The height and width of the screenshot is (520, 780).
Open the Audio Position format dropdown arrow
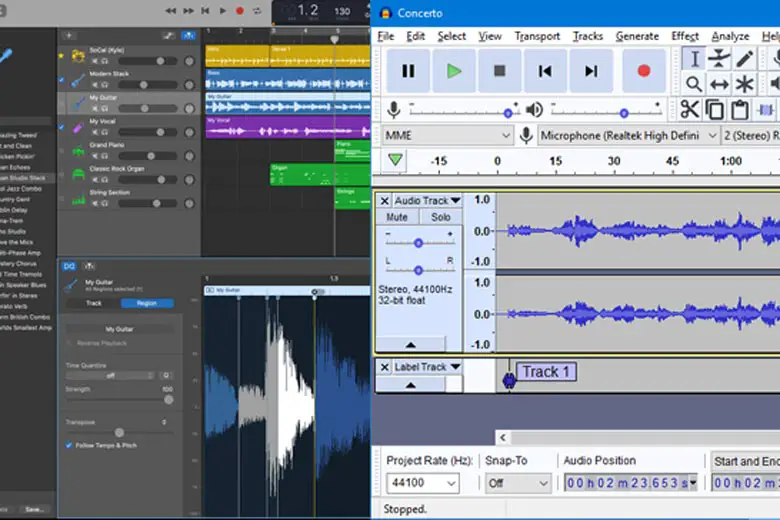tap(692, 483)
